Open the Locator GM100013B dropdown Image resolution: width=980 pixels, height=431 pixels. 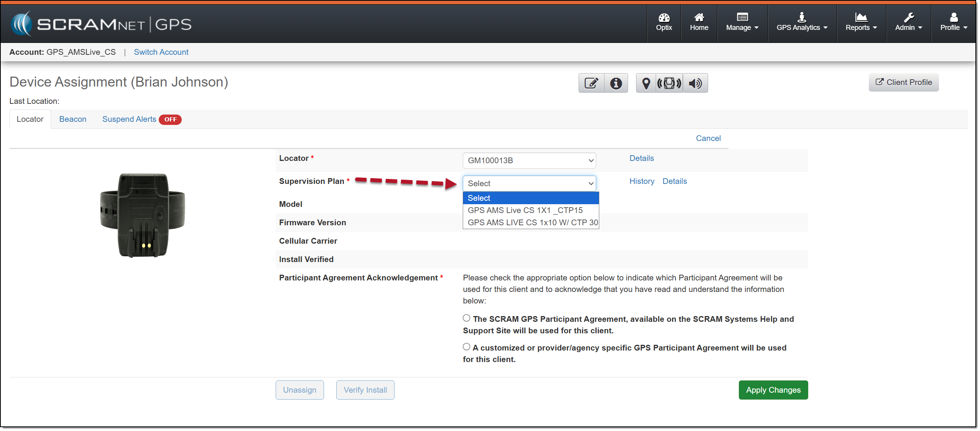point(529,161)
